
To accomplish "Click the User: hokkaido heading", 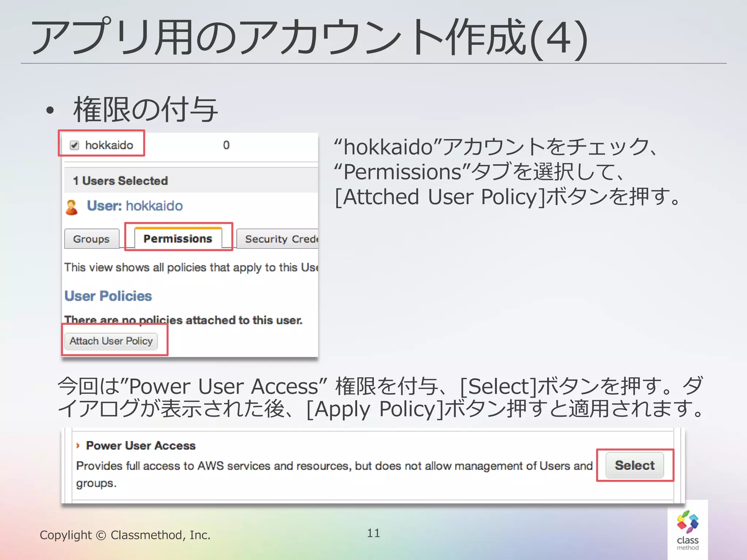I will pyautogui.click(x=135, y=206).
